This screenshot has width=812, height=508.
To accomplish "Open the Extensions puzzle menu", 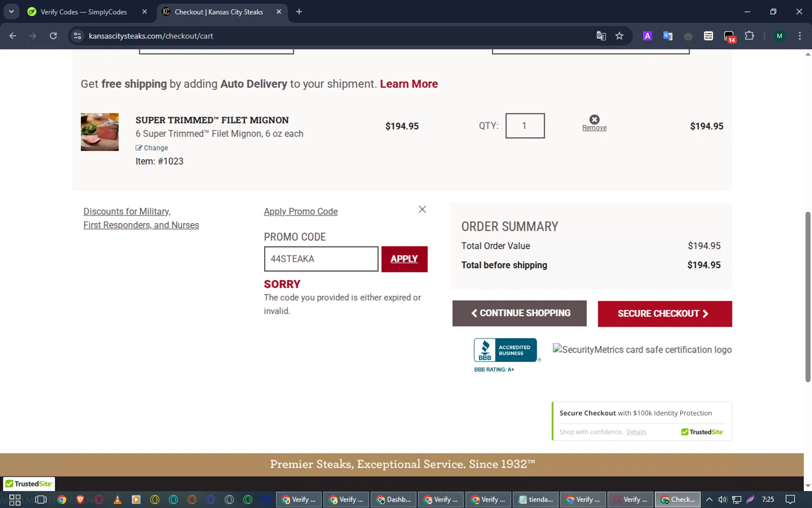I will pyautogui.click(x=749, y=36).
